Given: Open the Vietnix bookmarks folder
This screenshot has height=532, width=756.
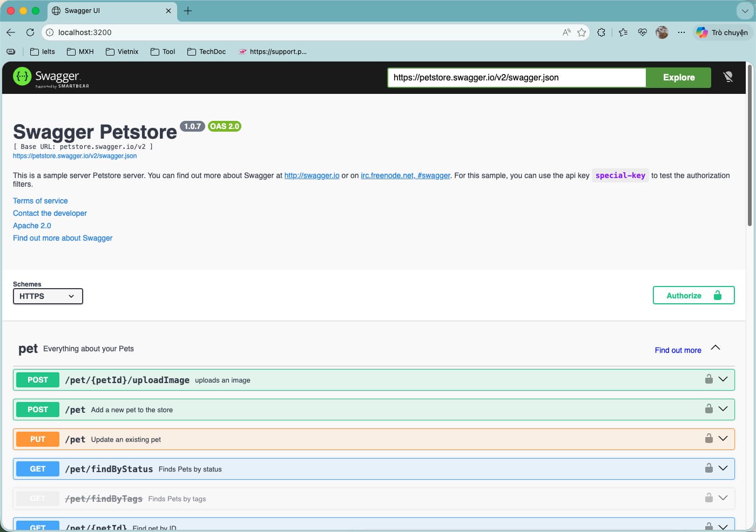Looking at the screenshot, I should tap(122, 52).
